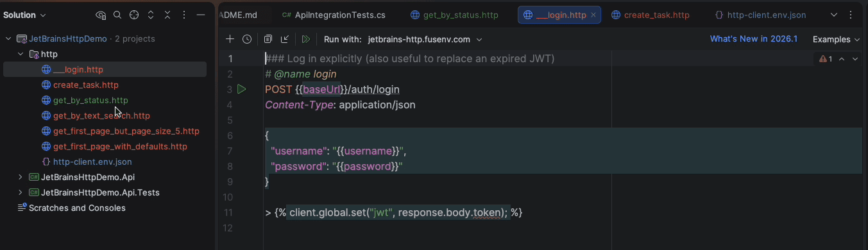The height and width of the screenshot is (250, 868).
Task: Click application/json header value
Action: point(377,104)
